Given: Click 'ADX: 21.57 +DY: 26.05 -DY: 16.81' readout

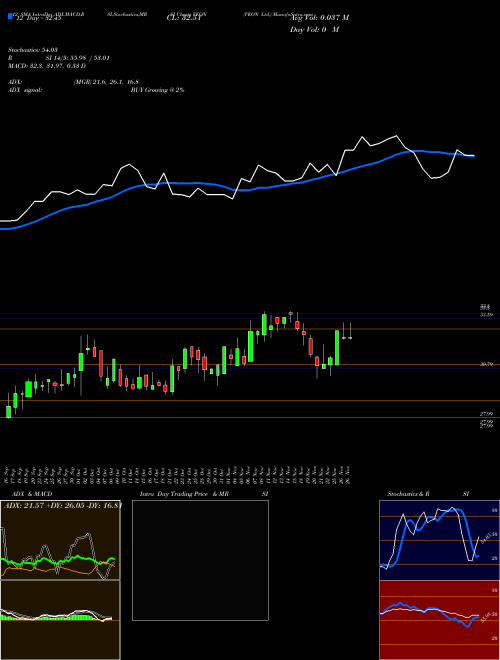Looking at the screenshot, I should click(62, 505).
